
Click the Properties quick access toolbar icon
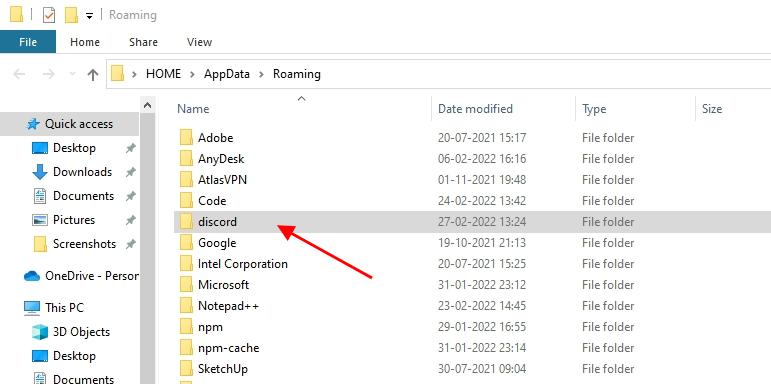pos(49,15)
